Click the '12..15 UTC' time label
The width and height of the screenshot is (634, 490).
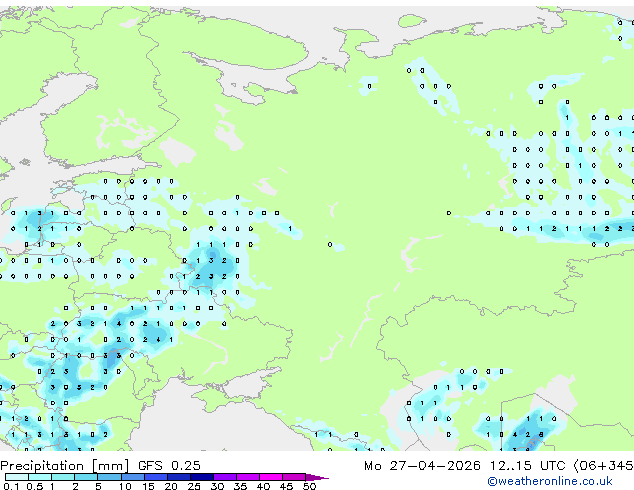click(x=527, y=466)
